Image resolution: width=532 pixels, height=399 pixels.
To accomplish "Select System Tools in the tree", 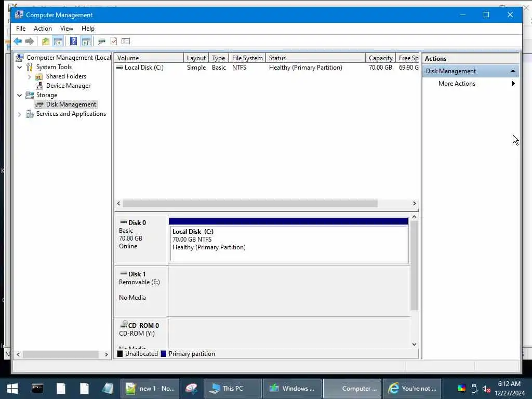I will tap(54, 67).
